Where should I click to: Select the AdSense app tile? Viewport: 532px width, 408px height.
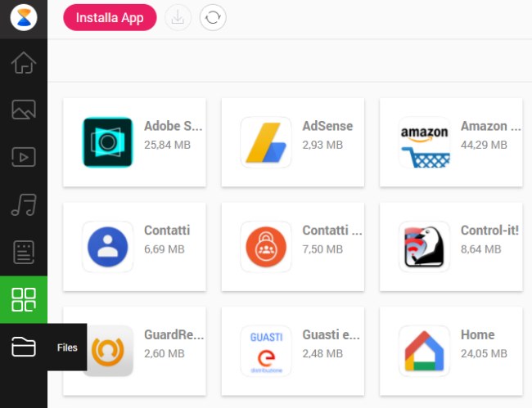pyautogui.click(x=293, y=142)
